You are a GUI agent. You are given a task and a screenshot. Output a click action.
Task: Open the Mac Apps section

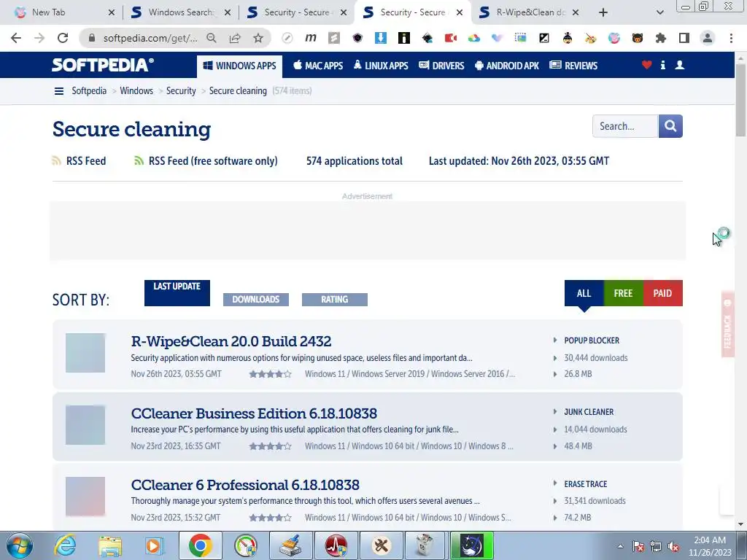click(x=318, y=66)
